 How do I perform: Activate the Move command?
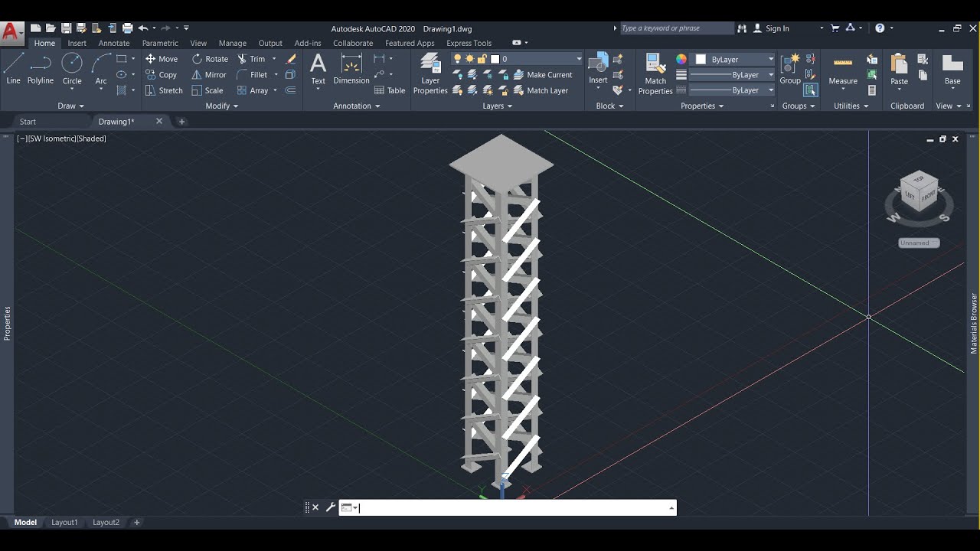162,59
